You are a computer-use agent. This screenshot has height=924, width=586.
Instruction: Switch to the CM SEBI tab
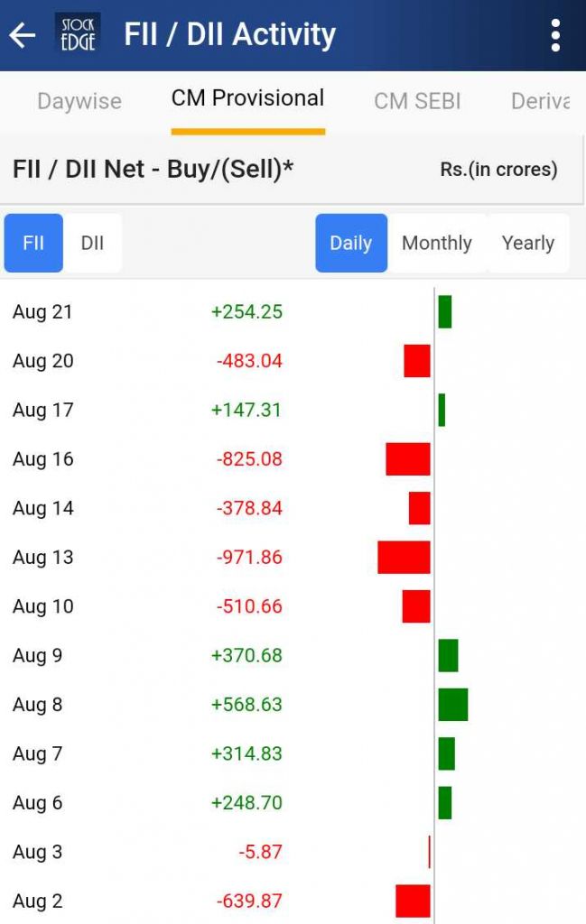416,101
